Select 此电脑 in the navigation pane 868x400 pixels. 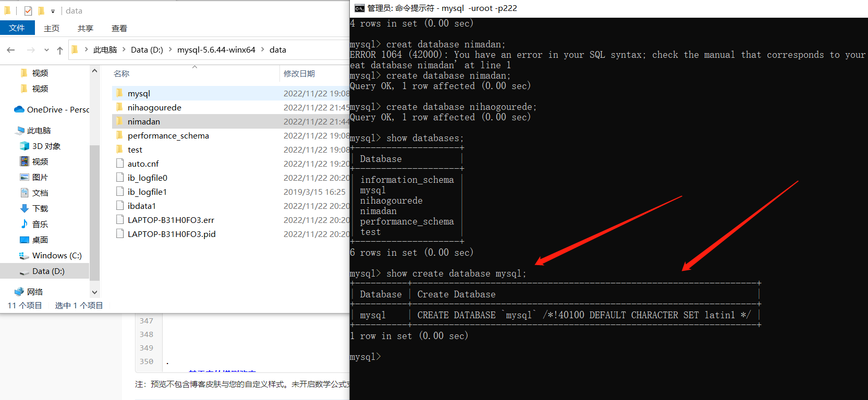[34, 130]
